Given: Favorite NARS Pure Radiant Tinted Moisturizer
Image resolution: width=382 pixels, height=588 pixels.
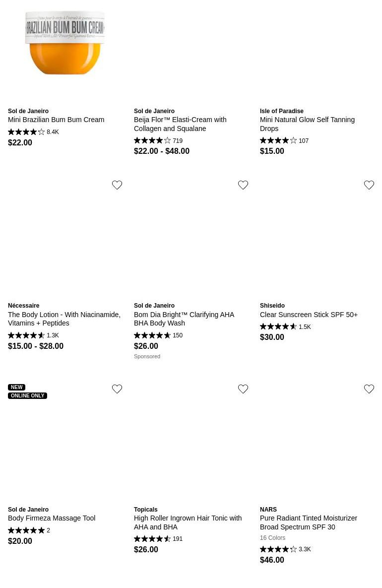Looking at the screenshot, I should point(369,389).
